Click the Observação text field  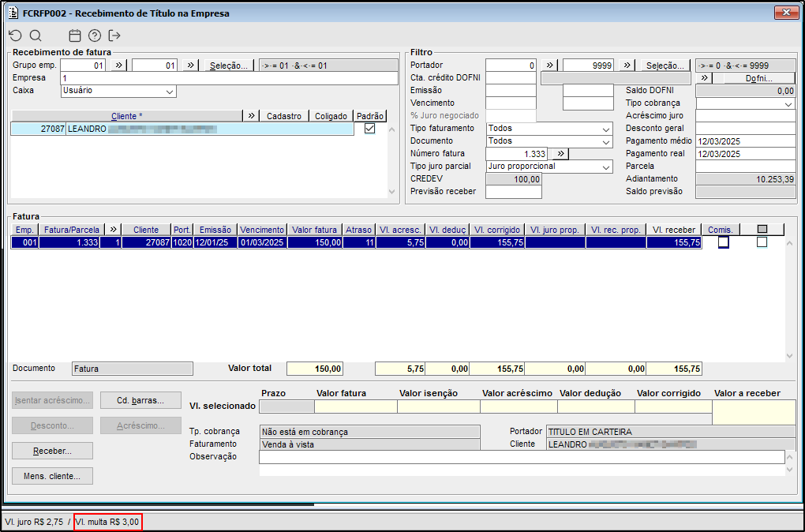522,456
